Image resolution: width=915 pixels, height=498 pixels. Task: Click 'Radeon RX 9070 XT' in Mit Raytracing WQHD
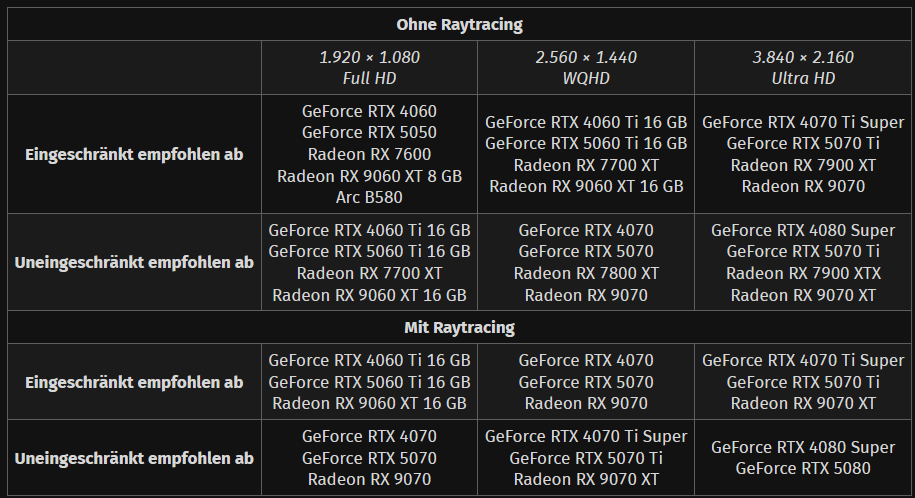tap(586, 479)
